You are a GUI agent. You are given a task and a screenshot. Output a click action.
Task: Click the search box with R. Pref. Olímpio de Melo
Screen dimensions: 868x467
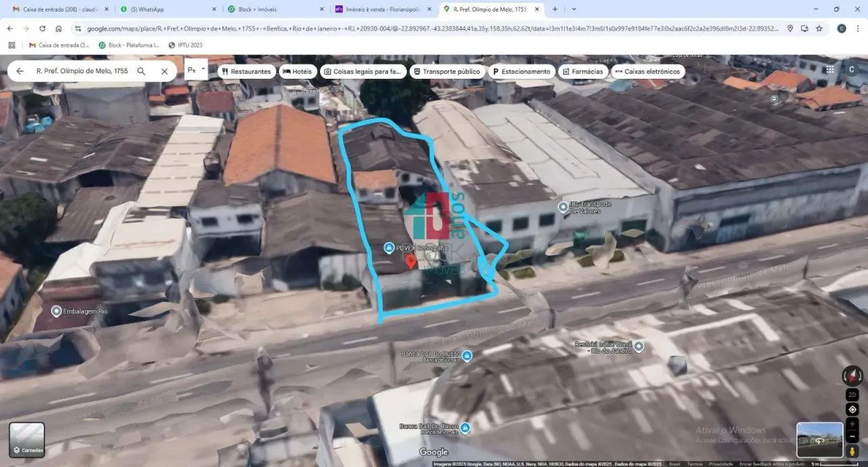coord(82,71)
